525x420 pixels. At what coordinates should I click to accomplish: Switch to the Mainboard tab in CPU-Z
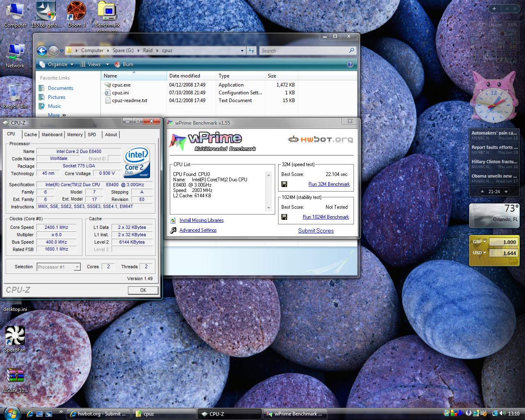pos(52,135)
